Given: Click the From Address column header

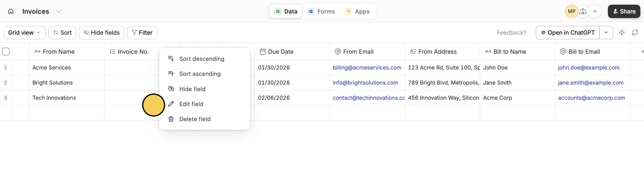Looking at the screenshot, I should pyautogui.click(x=442, y=52).
